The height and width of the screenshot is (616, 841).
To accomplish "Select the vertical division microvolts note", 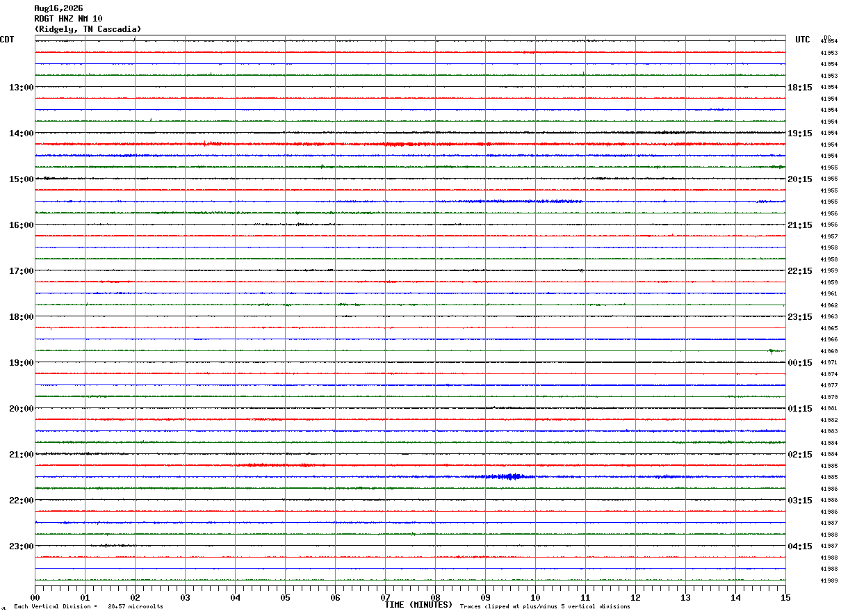I will (x=88, y=607).
